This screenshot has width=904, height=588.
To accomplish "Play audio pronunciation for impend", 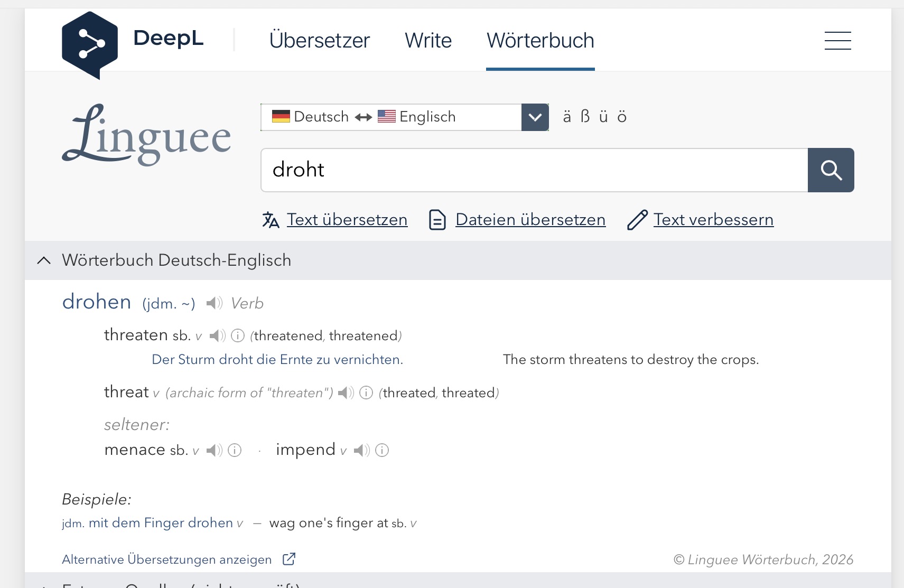I will [361, 450].
